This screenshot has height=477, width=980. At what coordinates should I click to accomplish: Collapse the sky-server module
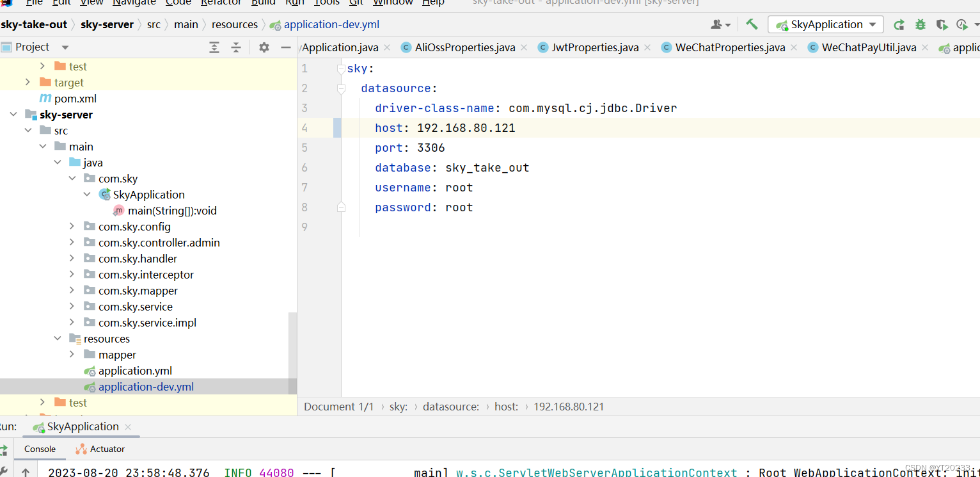coord(13,115)
